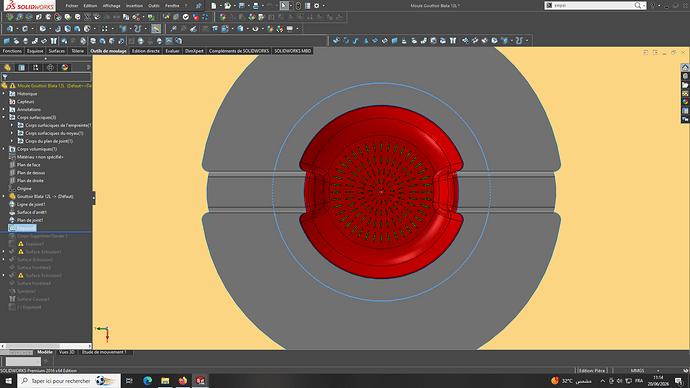Click the Windows Start button
690x388 pixels.
pyautogui.click(x=8, y=381)
